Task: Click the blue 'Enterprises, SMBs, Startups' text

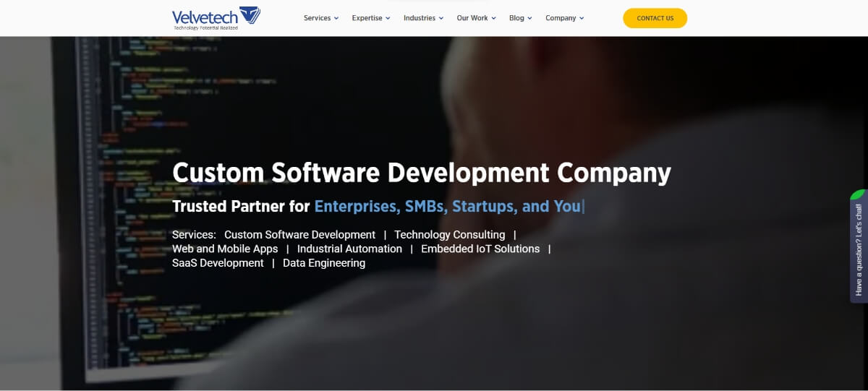Action: [447, 207]
